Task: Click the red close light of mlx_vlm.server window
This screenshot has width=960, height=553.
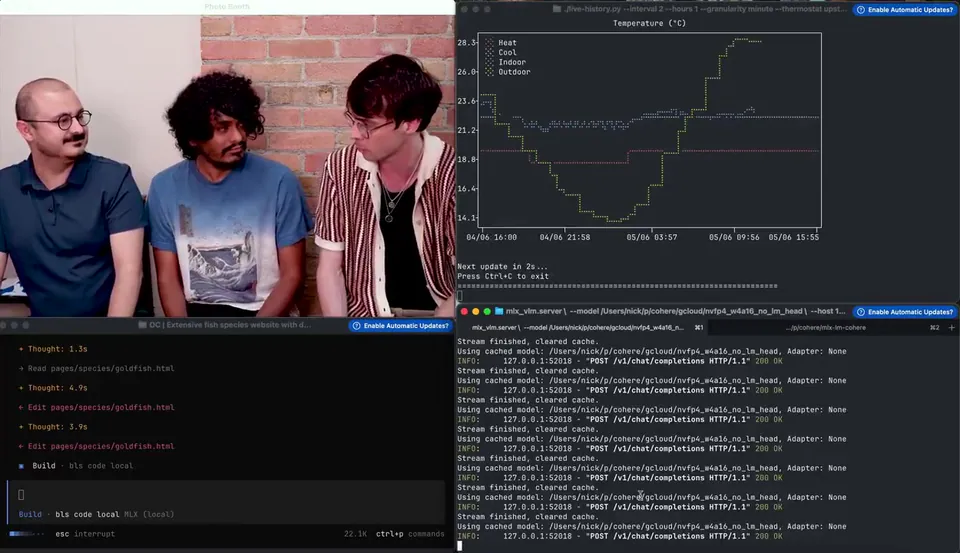Action: tap(464, 312)
